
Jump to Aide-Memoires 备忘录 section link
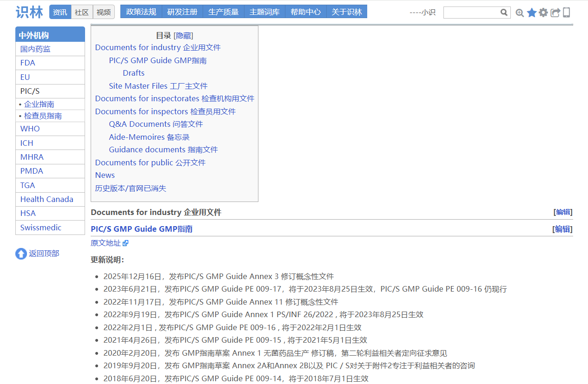pyautogui.click(x=149, y=137)
